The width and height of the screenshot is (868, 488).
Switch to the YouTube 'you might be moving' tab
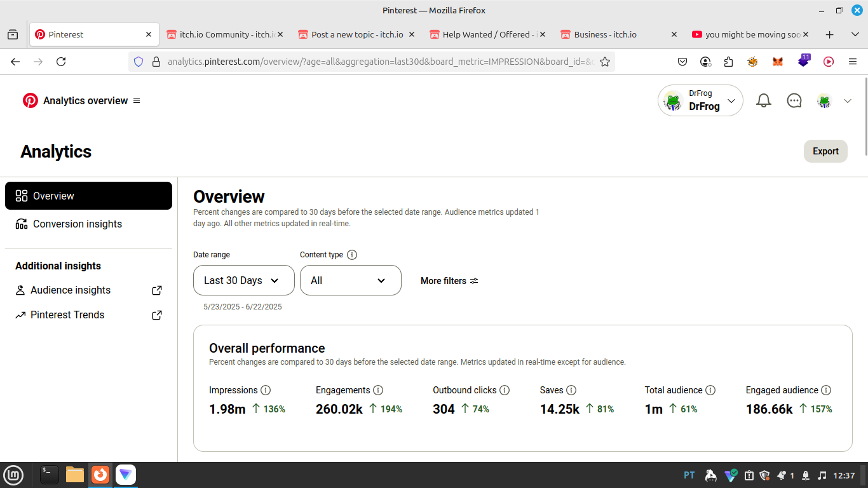(751, 34)
